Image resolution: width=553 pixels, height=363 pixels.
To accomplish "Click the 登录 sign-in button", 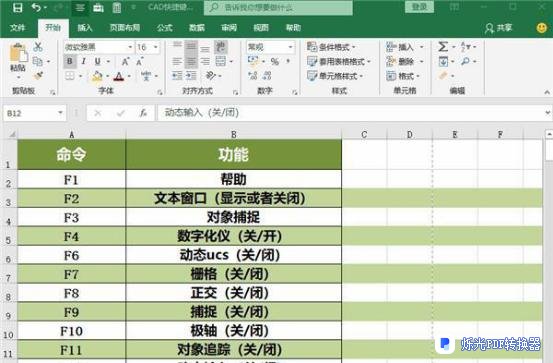I will click(419, 7).
